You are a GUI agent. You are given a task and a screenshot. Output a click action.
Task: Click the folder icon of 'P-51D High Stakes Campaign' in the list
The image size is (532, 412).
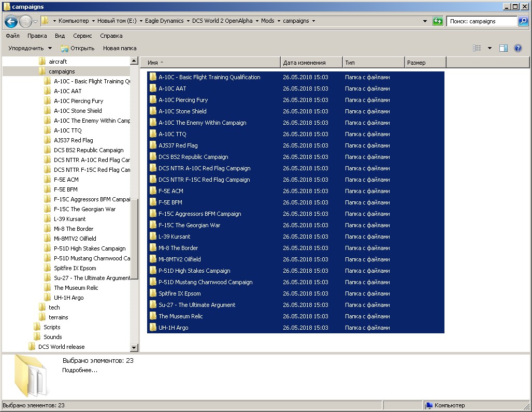pyautogui.click(x=153, y=271)
